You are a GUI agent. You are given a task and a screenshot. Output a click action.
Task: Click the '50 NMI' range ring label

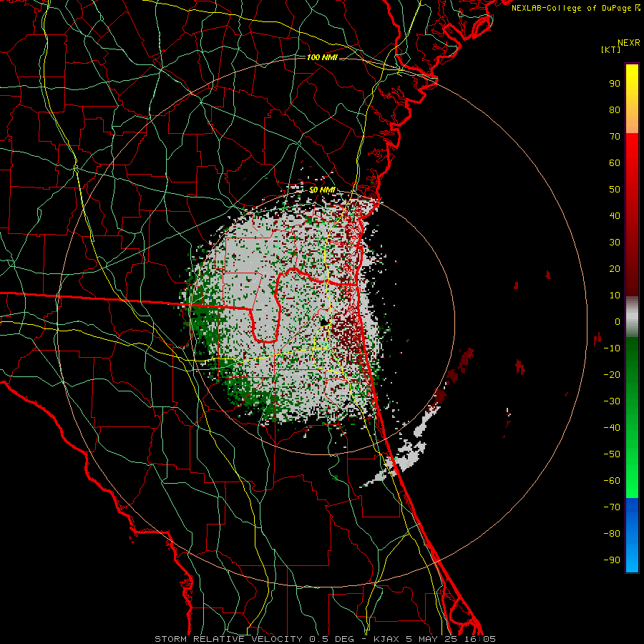[322, 190]
